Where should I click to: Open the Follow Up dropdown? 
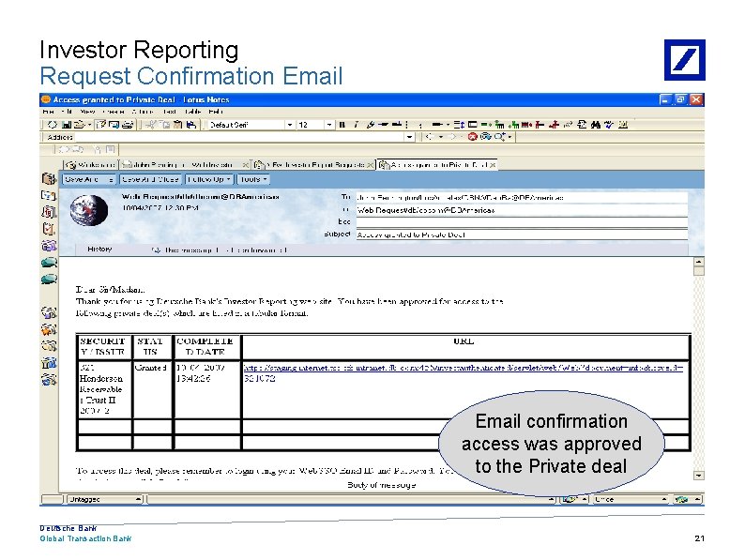coord(209,179)
